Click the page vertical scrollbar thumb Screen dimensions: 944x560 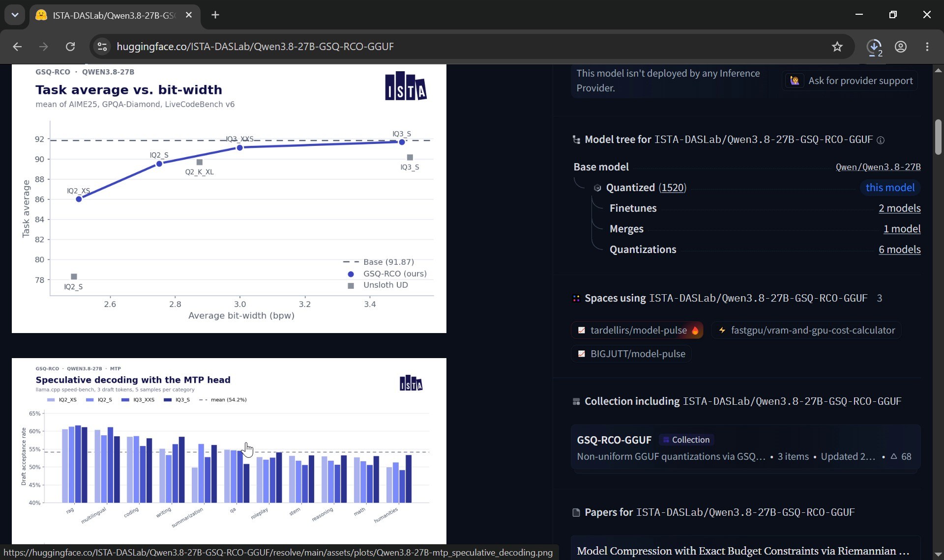938,137
